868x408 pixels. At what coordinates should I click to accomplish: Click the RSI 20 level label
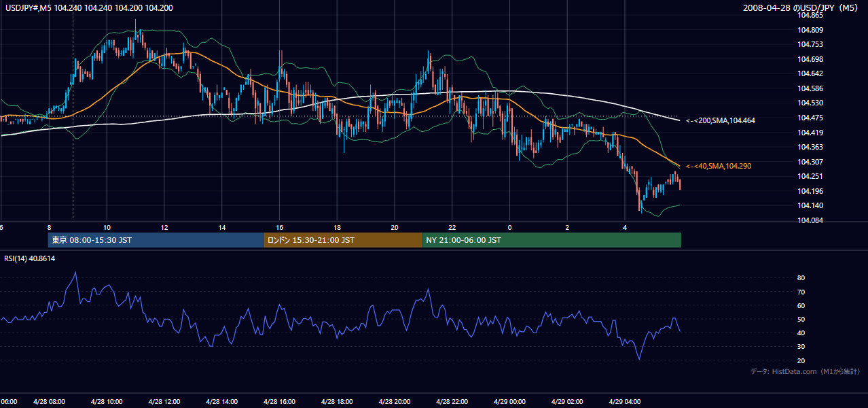coord(801,360)
